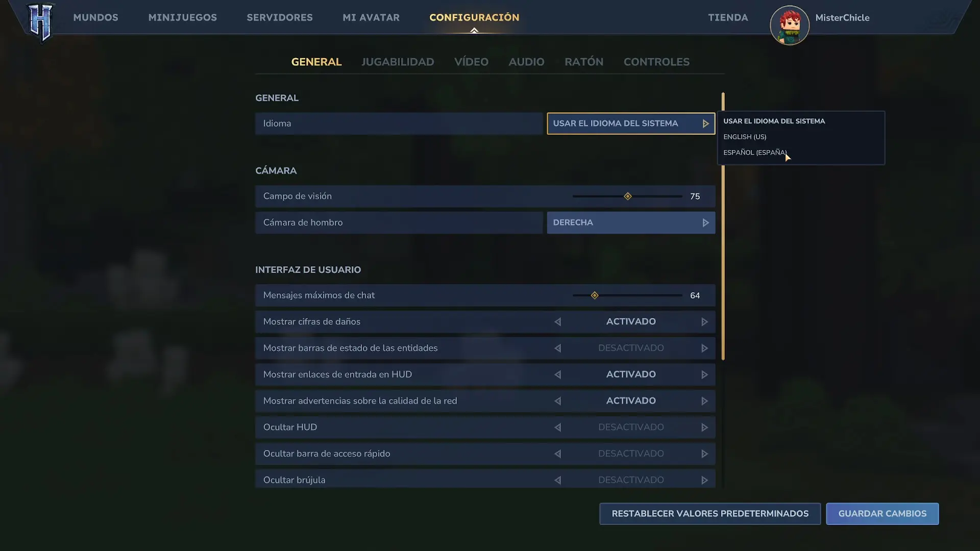Open the MisterChicle avatar portrait
980x551 pixels.
[x=789, y=26]
